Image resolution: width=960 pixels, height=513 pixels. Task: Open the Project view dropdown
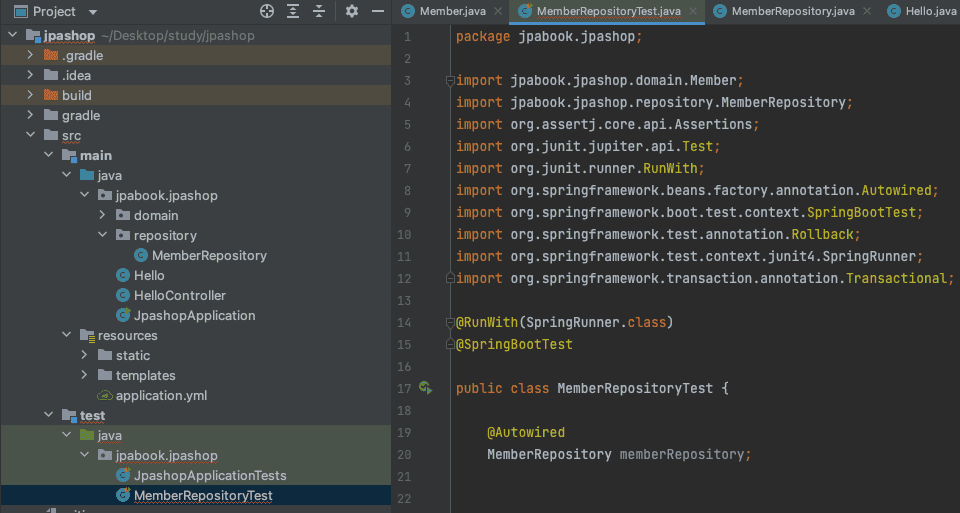pyautogui.click(x=93, y=12)
